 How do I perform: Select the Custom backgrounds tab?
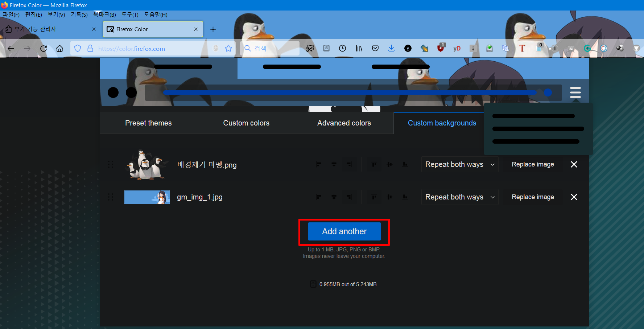coord(442,123)
